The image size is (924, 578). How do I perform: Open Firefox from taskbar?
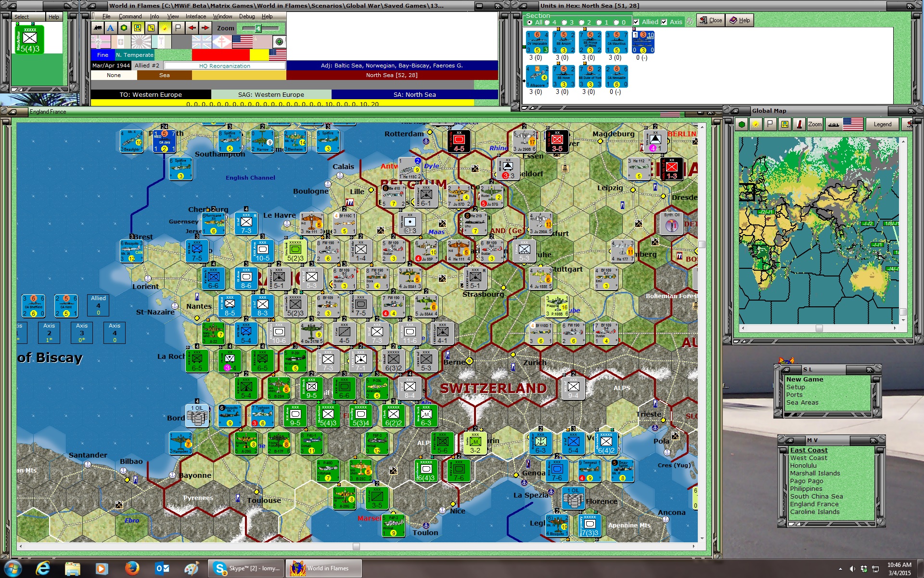pyautogui.click(x=131, y=568)
